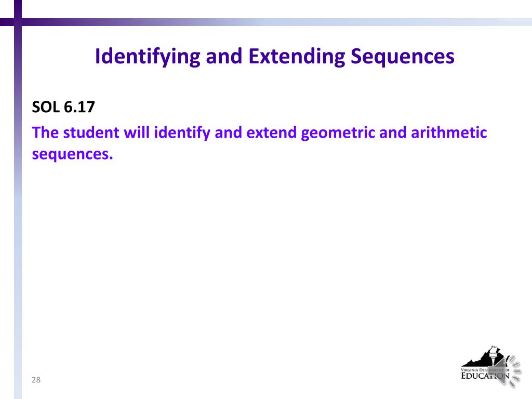Click the word Extending in the title

[297, 56]
